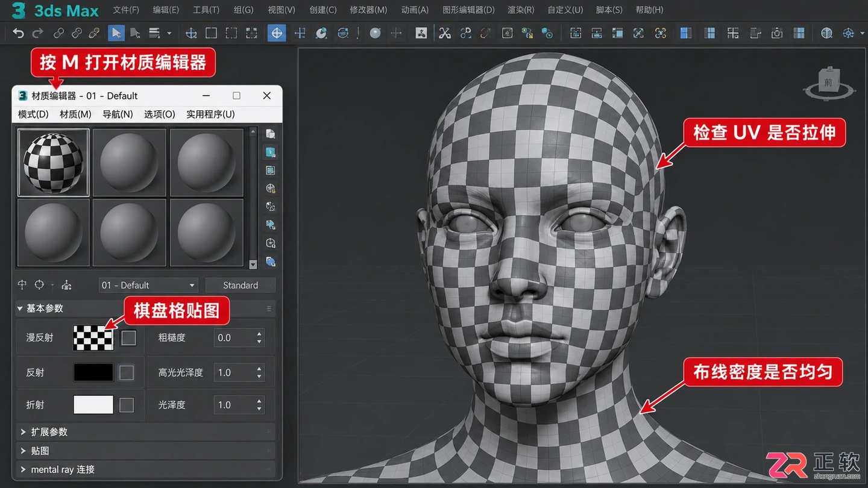
Task: Click the rectangular selection region icon
Action: 211,33
